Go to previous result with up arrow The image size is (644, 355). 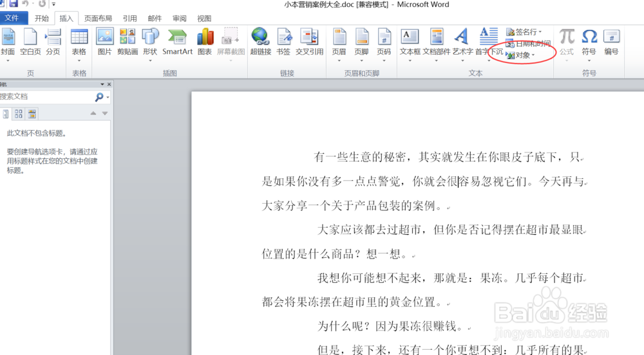pyautogui.click(x=93, y=113)
